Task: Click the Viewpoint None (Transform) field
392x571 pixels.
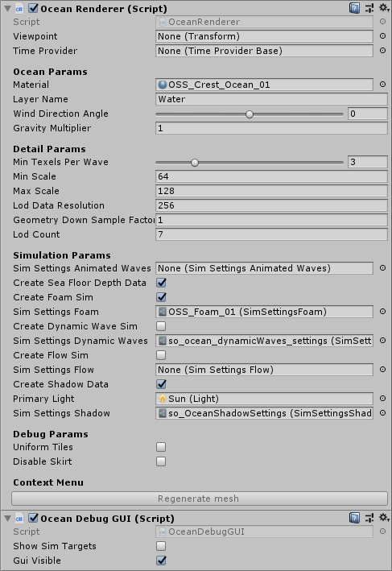Action: [264, 36]
